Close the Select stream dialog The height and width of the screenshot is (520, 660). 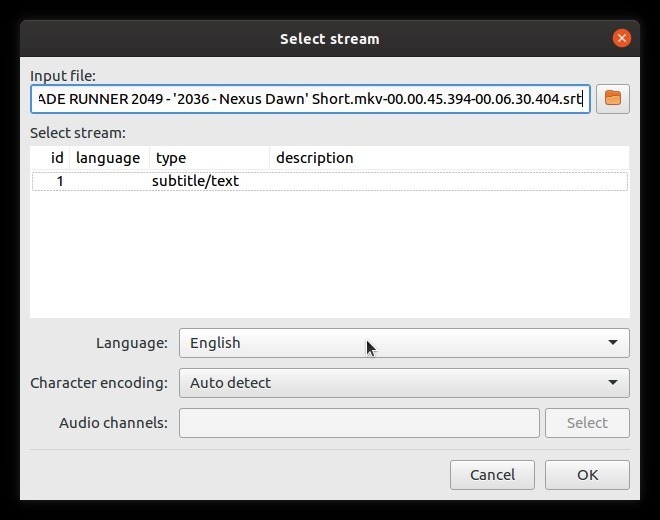621,38
